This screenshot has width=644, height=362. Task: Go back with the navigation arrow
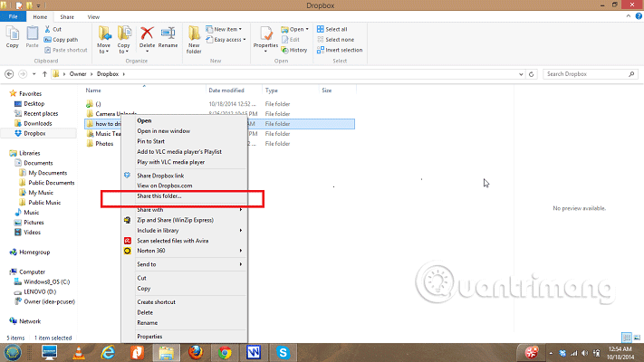[9, 74]
